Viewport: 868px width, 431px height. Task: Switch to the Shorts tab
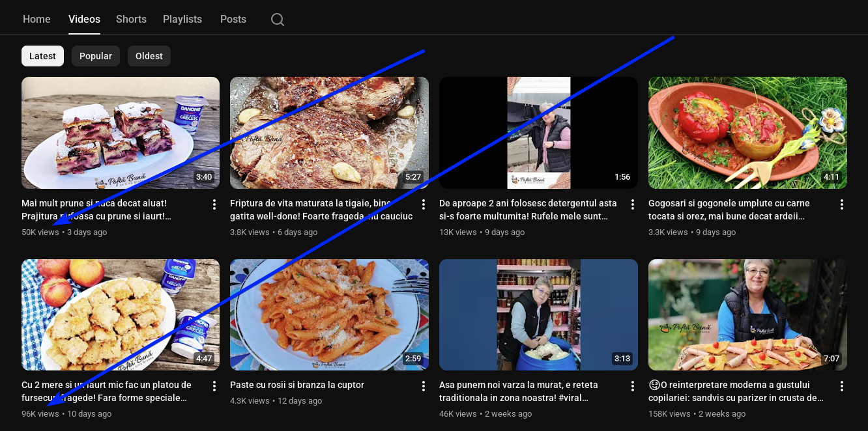click(x=131, y=19)
